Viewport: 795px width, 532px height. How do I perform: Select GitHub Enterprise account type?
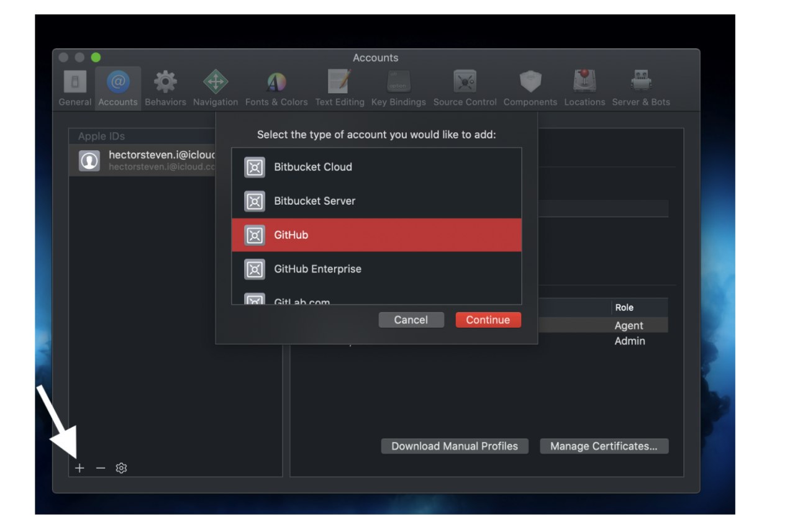tap(376, 269)
